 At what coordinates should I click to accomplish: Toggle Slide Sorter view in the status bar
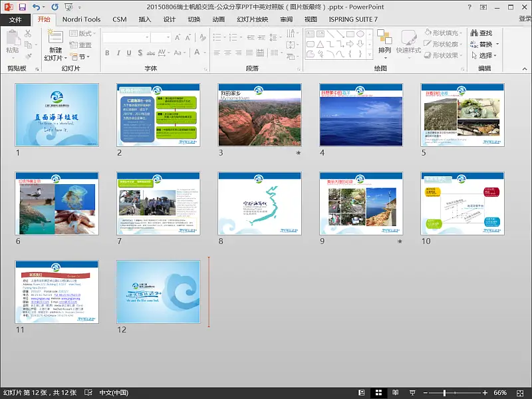pyautogui.click(x=378, y=392)
